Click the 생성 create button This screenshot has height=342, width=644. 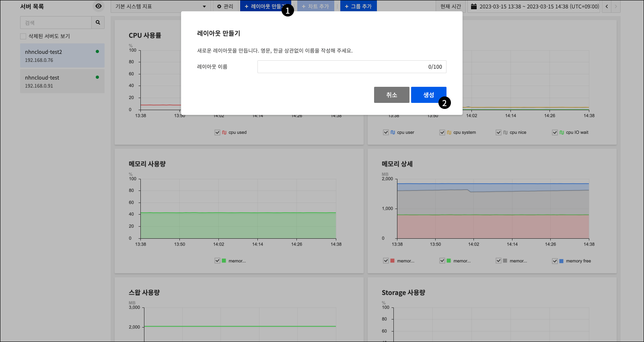tap(429, 95)
